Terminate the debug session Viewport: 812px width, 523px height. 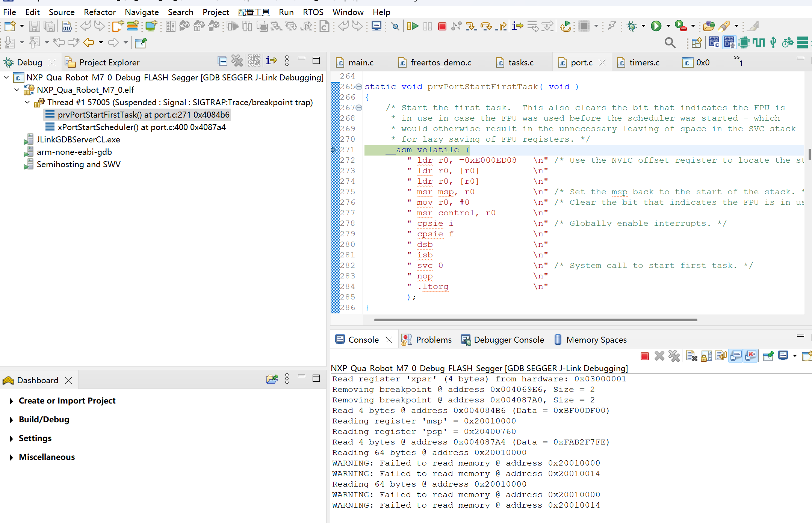point(442,26)
